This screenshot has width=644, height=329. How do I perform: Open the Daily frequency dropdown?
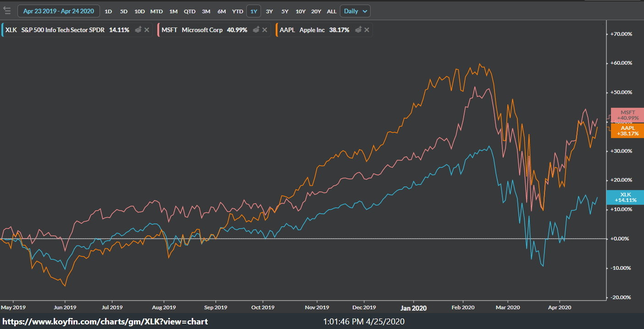coord(355,11)
